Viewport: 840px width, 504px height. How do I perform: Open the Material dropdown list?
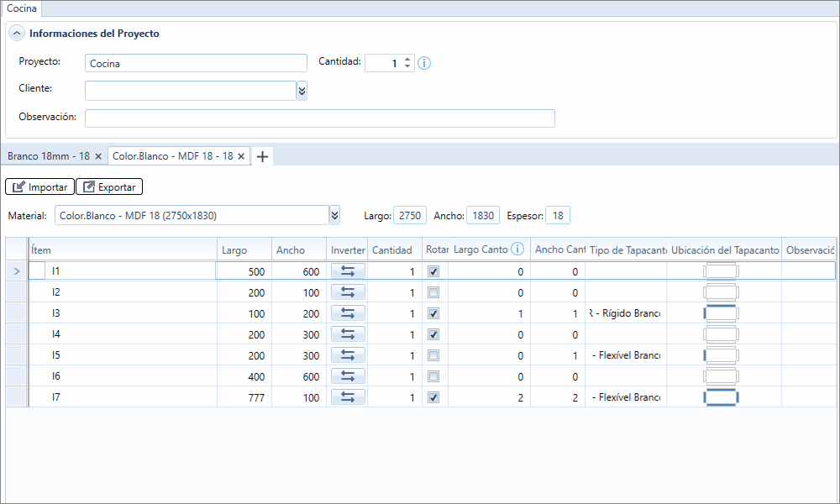(335, 215)
